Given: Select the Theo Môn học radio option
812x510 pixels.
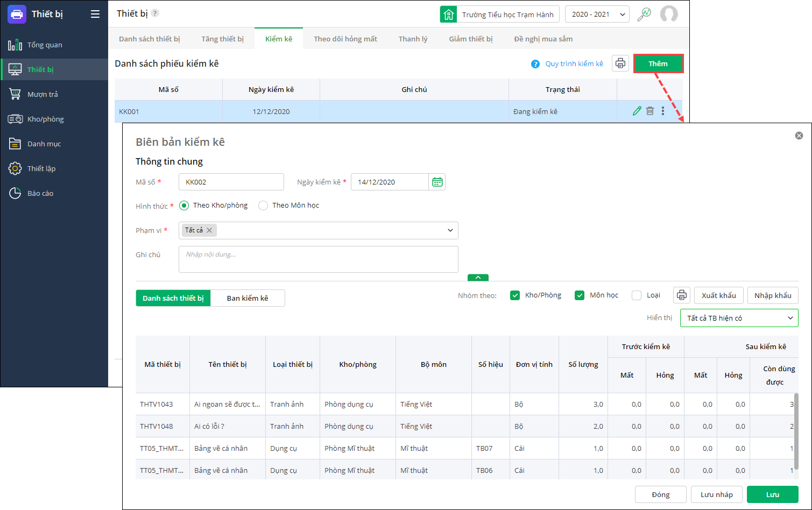Looking at the screenshot, I should coord(263,206).
